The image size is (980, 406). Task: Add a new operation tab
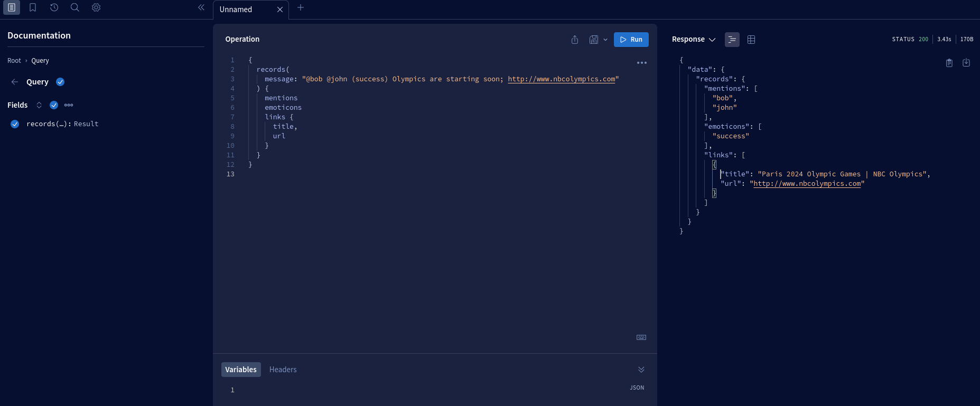pos(301,7)
